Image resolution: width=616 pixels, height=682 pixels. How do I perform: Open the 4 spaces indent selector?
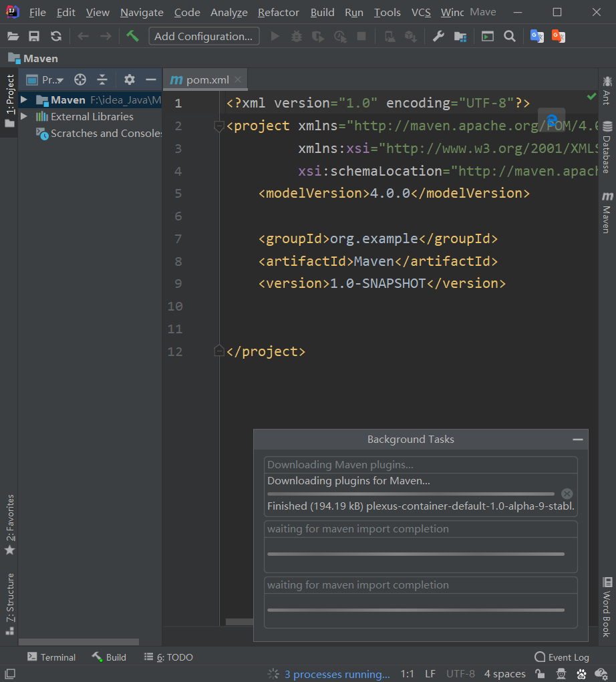pyautogui.click(x=504, y=674)
